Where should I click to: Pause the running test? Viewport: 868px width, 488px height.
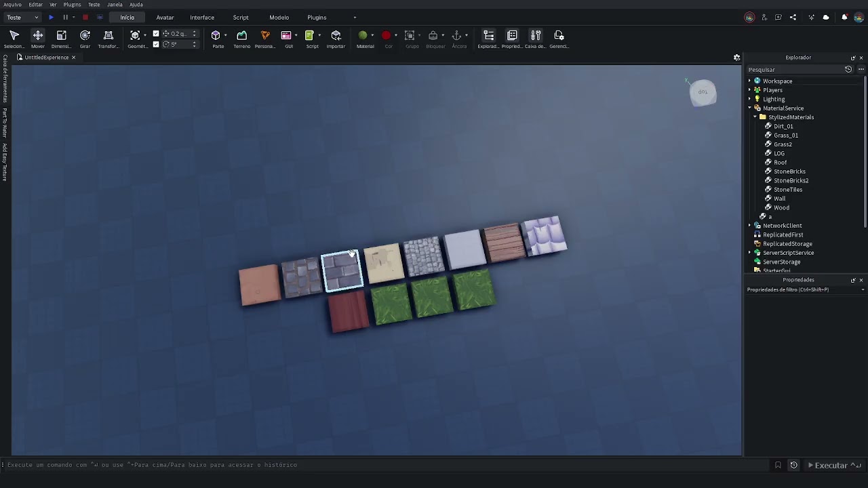click(65, 17)
